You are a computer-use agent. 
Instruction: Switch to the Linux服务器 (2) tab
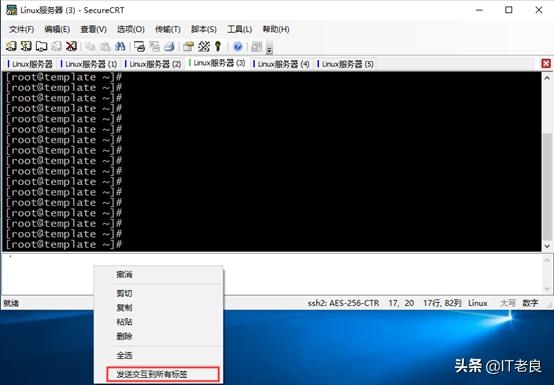(153, 64)
